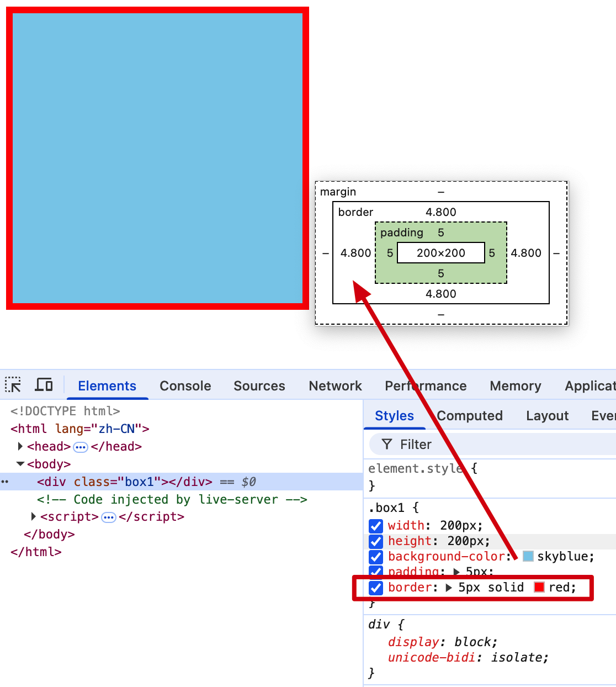Click the right border value 4.800
Screen dimensions: 616x687
point(526,253)
